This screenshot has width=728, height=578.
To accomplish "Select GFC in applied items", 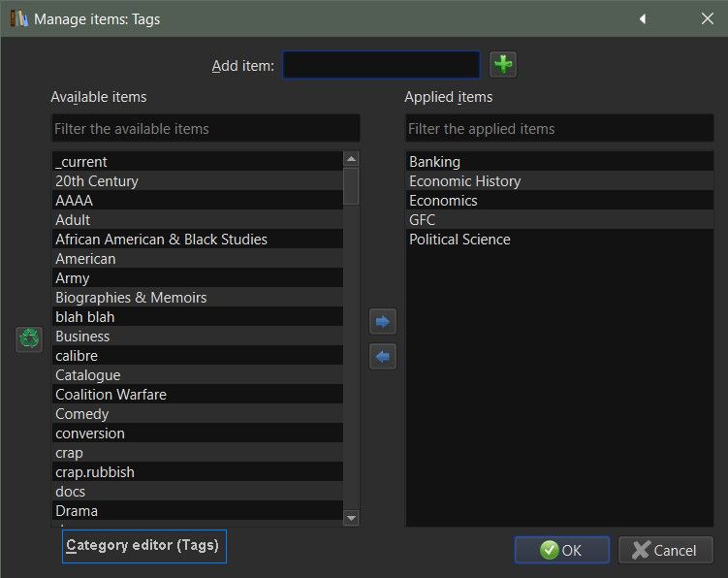I will [x=559, y=219].
